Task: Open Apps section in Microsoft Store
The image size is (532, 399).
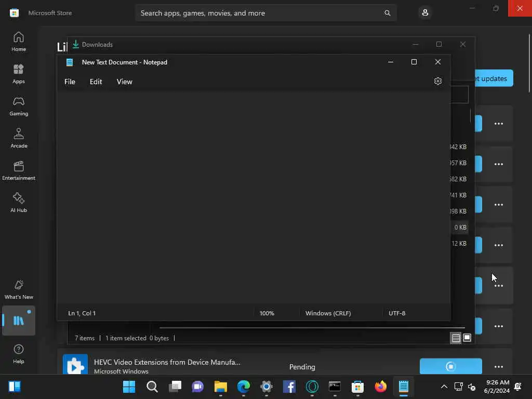Action: pos(19,74)
